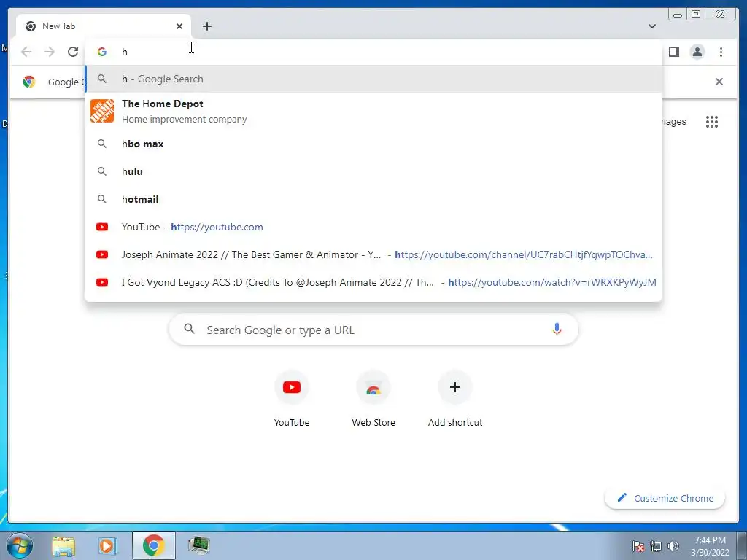Image resolution: width=747 pixels, height=560 pixels.
Task: Open the YouTube shortcut tile
Action: pyautogui.click(x=292, y=399)
